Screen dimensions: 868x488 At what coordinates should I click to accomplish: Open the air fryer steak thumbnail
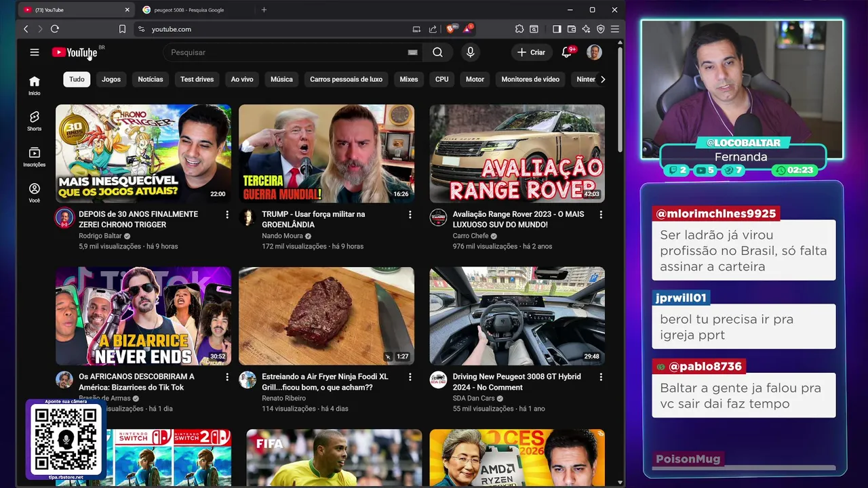coord(326,316)
